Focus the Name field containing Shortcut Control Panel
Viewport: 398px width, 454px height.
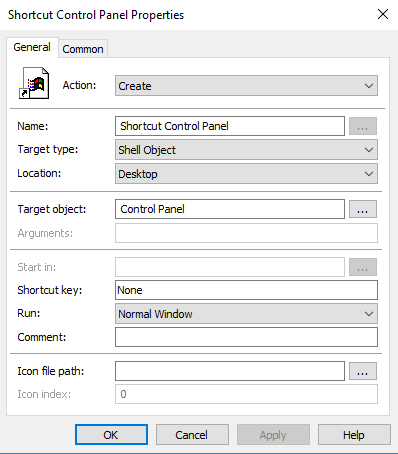tap(230, 126)
